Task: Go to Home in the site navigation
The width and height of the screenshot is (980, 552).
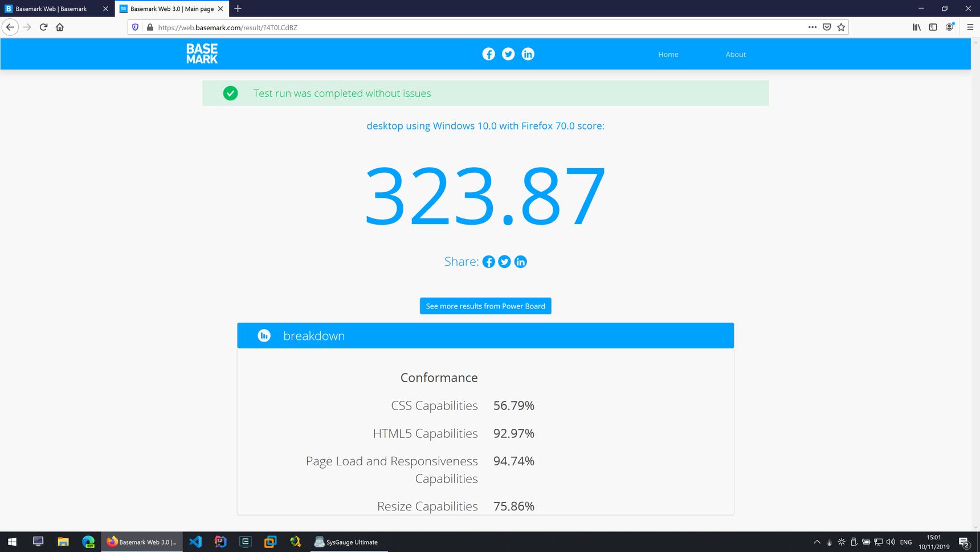Action: [668, 54]
